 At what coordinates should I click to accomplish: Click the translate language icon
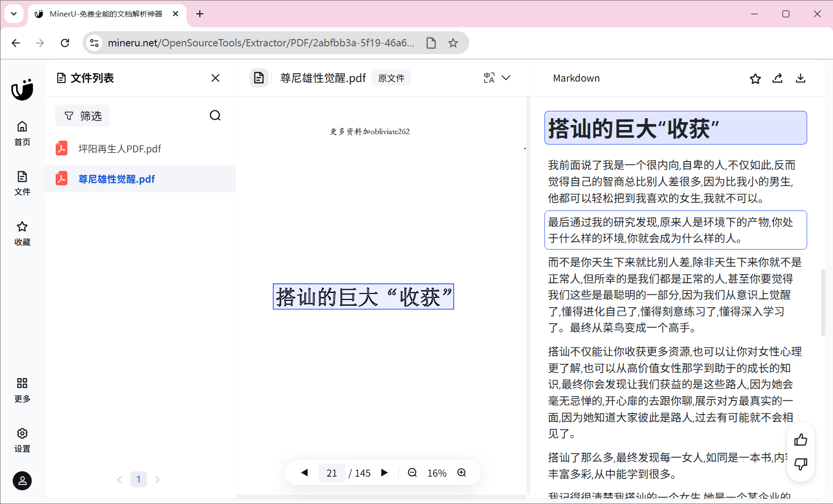point(489,78)
